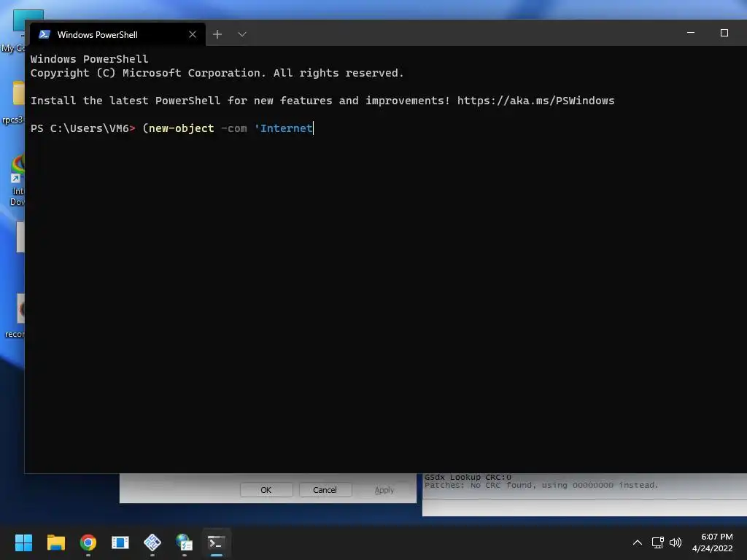747x560 pixels.
Task: Show hidden system tray icons
Action: tap(638, 542)
